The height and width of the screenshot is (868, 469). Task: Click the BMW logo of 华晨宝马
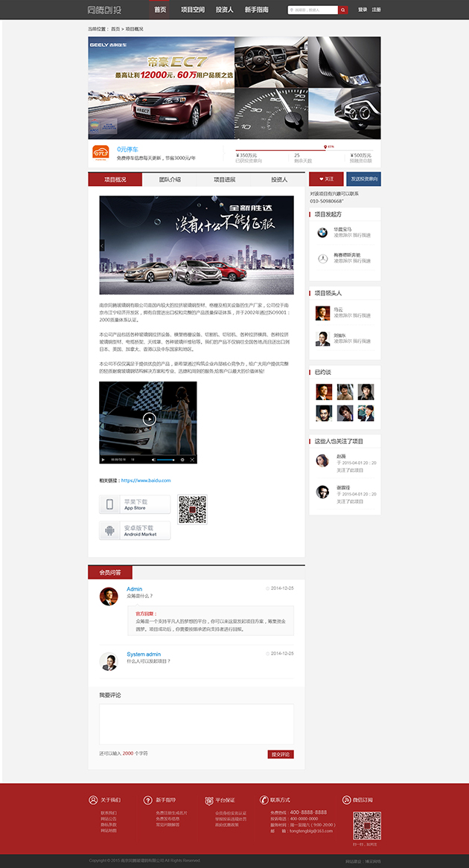pyautogui.click(x=322, y=233)
